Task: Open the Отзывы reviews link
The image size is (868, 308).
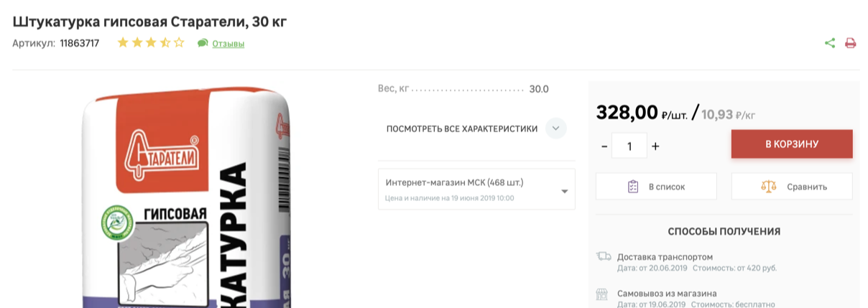Action: pos(228,44)
